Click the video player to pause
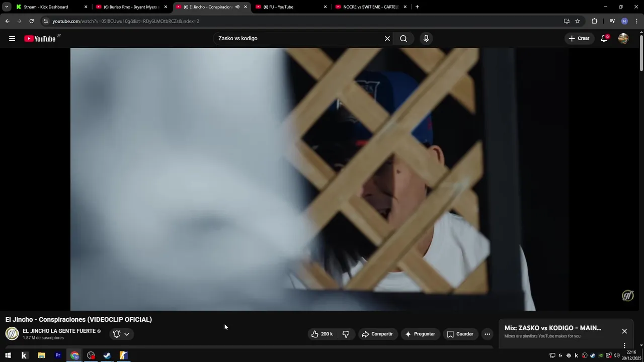The image size is (644, 362). pos(320,179)
